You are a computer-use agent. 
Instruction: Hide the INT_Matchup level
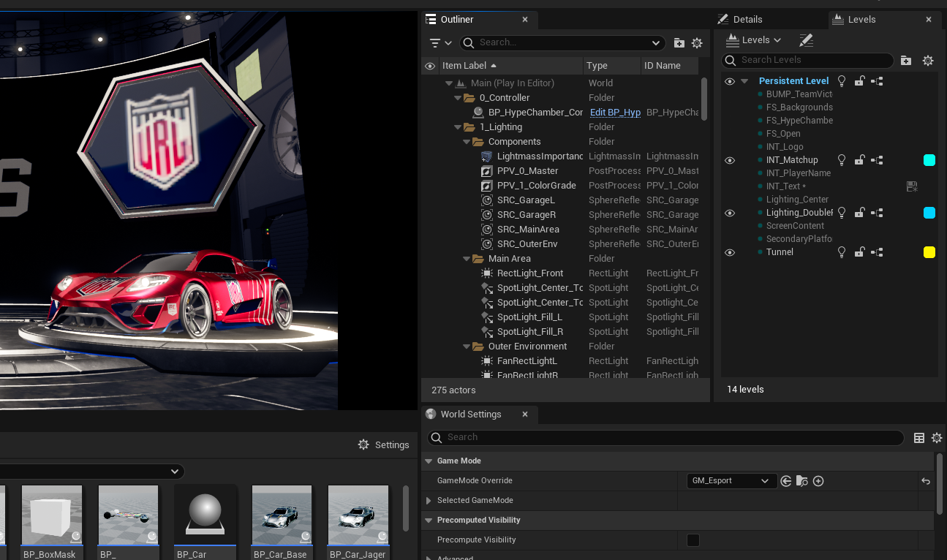730,160
